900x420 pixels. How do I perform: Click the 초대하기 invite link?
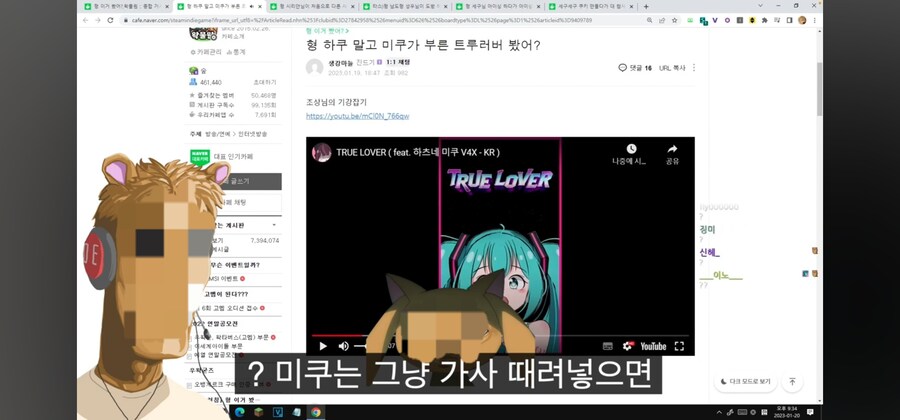265,82
